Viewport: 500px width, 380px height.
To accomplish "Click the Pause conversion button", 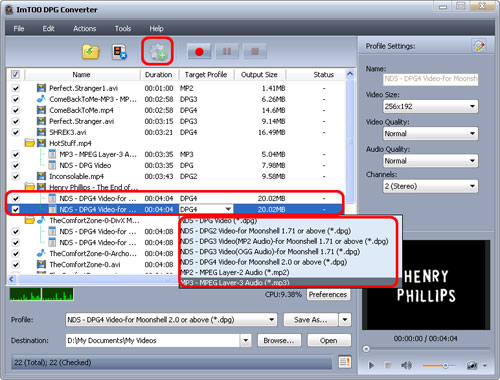I will [x=227, y=52].
